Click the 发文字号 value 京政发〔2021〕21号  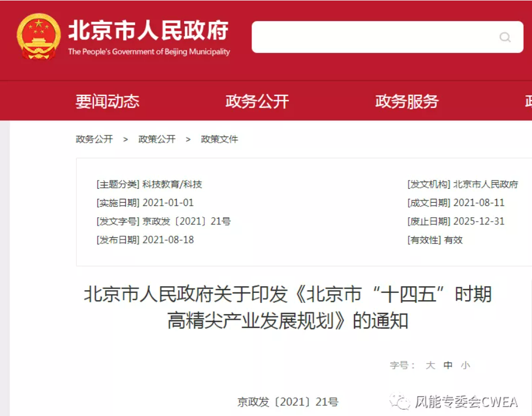coord(186,222)
